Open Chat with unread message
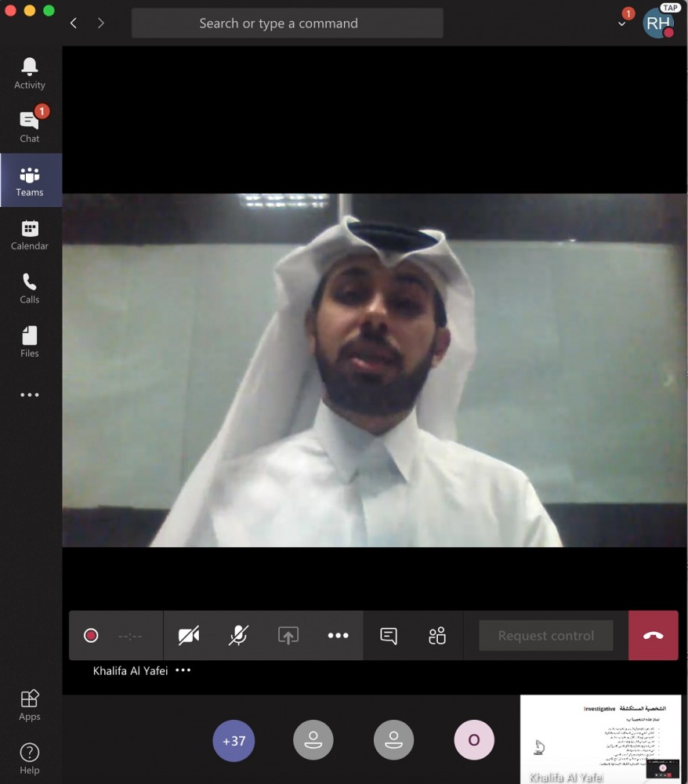Image resolution: width=688 pixels, height=784 pixels. pyautogui.click(x=30, y=126)
